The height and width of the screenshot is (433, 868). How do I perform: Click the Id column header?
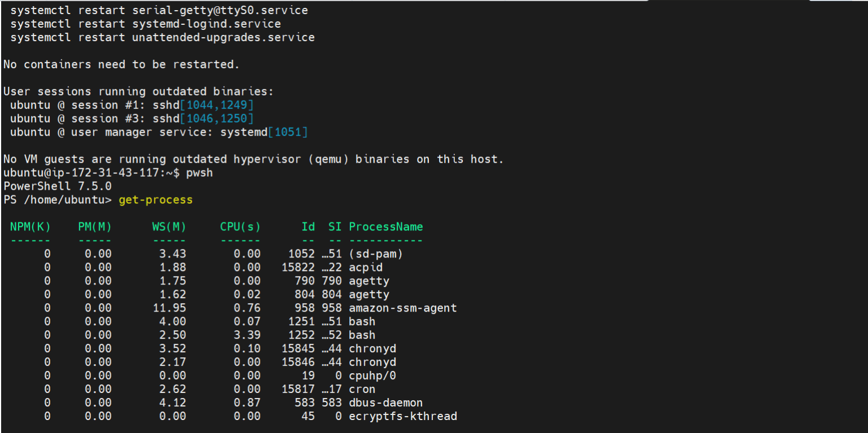pos(309,226)
